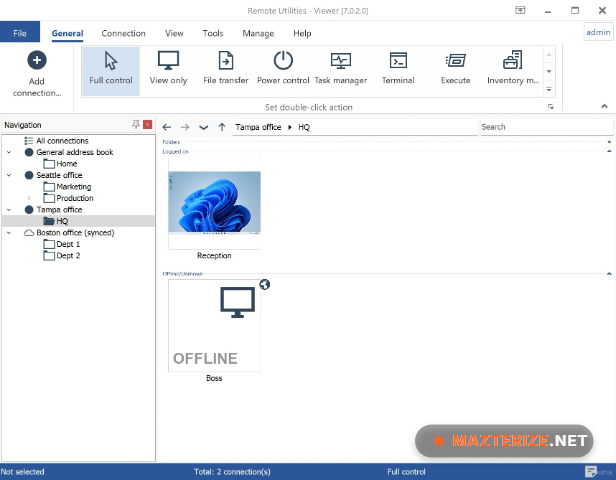The height and width of the screenshot is (480, 616).
Task: Open the Reception desktop thumbnail
Action: [214, 203]
